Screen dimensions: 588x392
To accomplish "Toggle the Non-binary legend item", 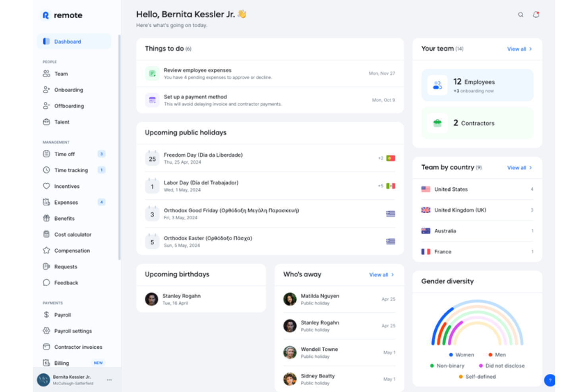I will 448,366.
